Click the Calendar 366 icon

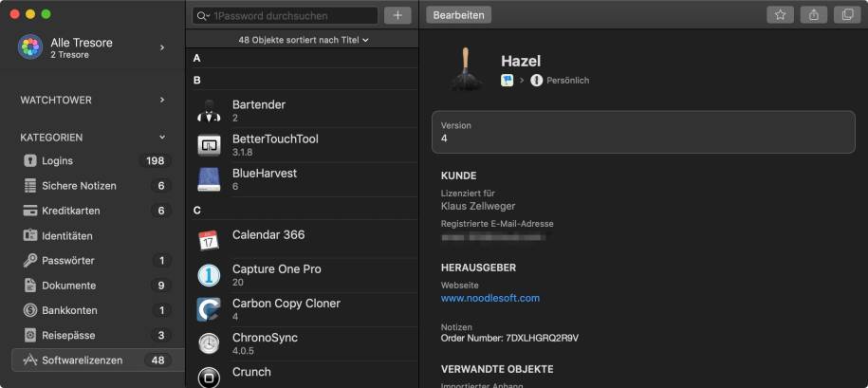pos(209,241)
